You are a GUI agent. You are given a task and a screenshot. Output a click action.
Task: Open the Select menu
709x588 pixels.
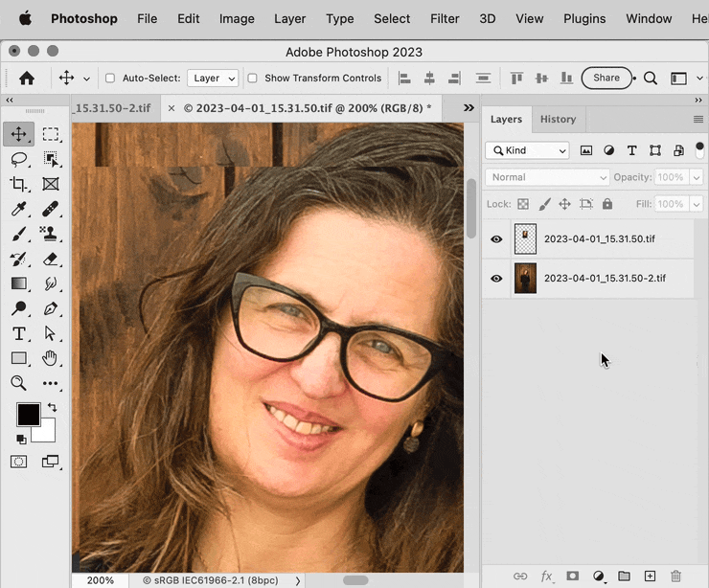coord(392,18)
